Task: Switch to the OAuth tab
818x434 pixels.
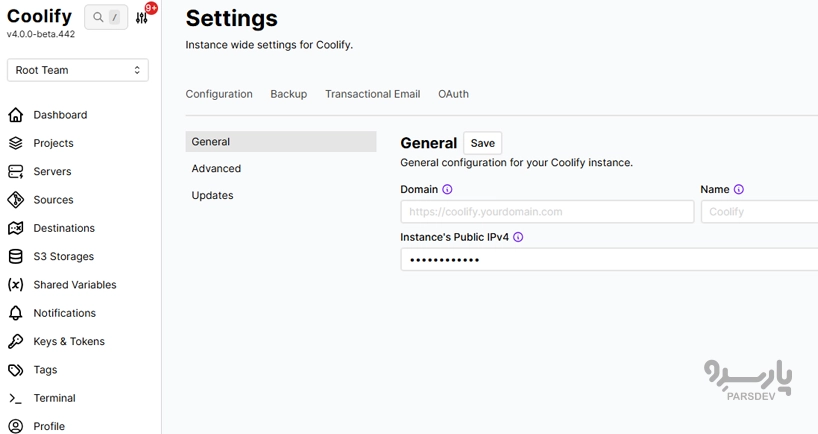Action: 453,94
